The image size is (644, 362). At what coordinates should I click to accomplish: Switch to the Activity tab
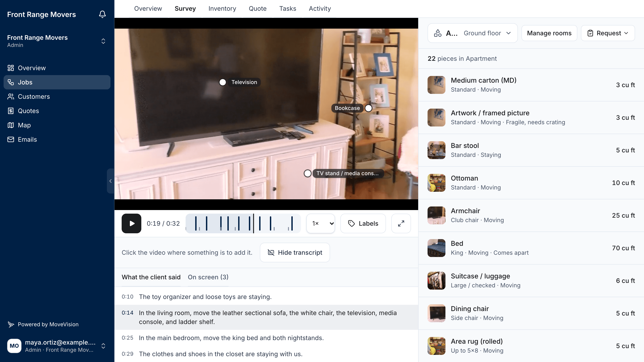pos(320,8)
